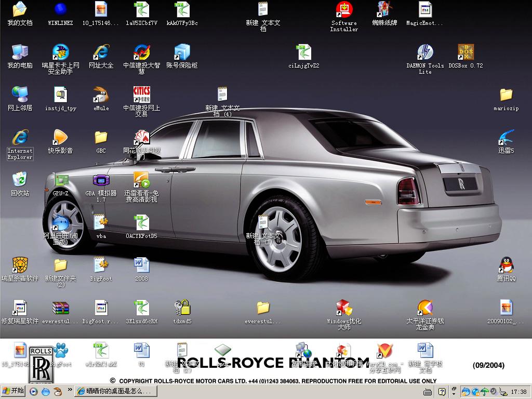
Task: Open the mariozip folder
Action: [506, 95]
